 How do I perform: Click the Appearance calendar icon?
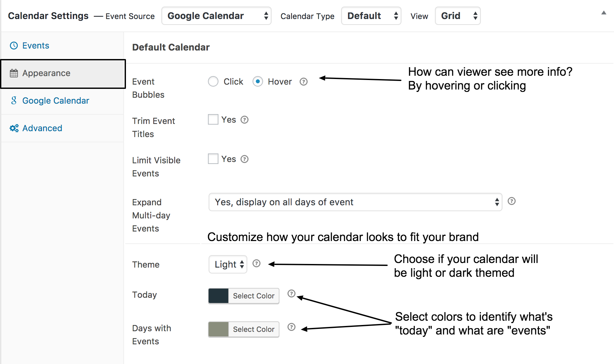point(14,73)
